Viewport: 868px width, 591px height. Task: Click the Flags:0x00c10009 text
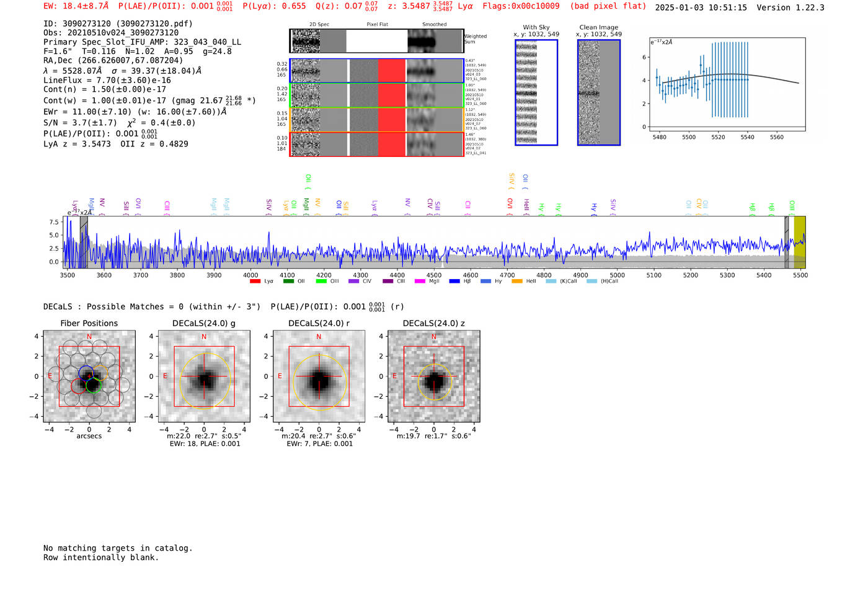(521, 6)
